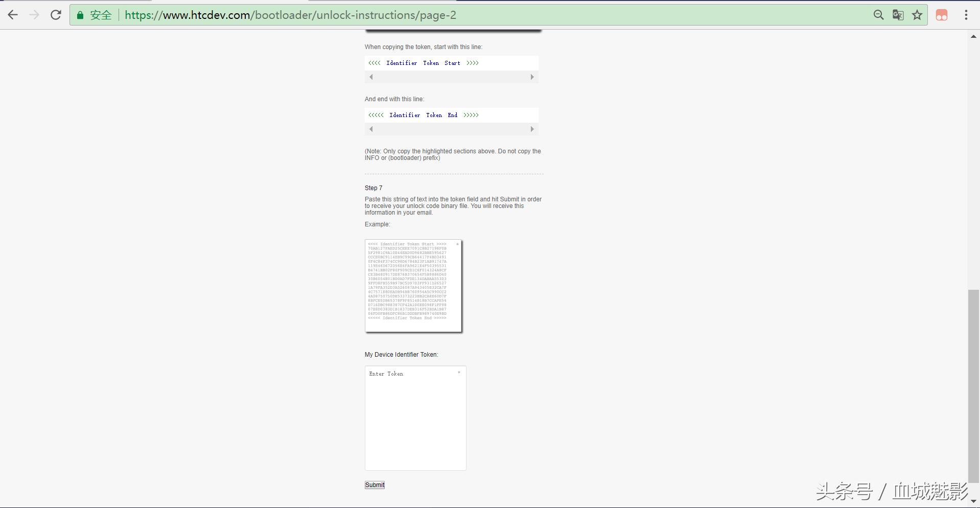980x508 pixels.
Task: Click the browser back arrow
Action: coord(13,15)
